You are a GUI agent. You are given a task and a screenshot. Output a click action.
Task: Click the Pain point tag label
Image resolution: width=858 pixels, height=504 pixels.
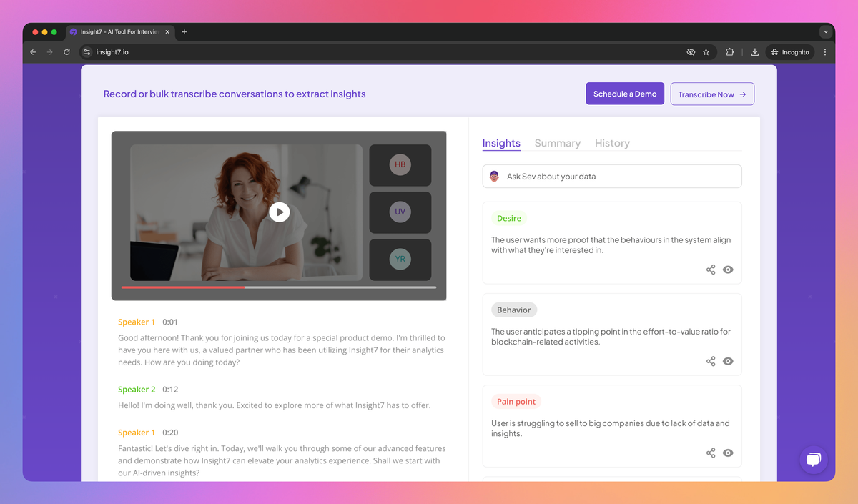516,401
